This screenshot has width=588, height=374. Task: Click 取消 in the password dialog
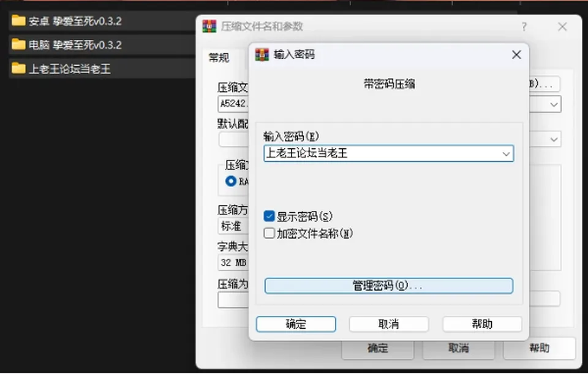[388, 324]
